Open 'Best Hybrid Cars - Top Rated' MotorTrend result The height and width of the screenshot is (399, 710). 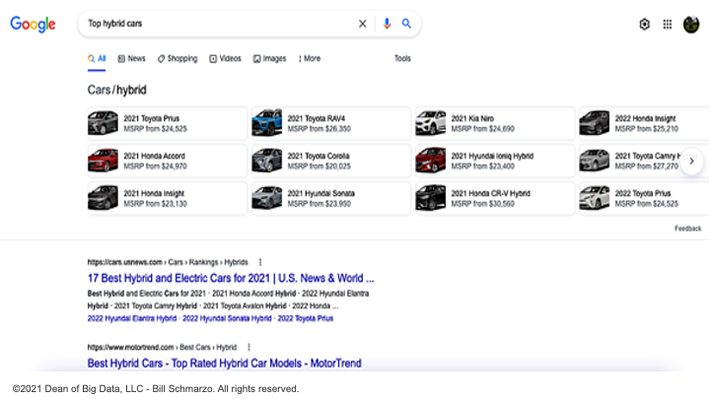point(224,363)
